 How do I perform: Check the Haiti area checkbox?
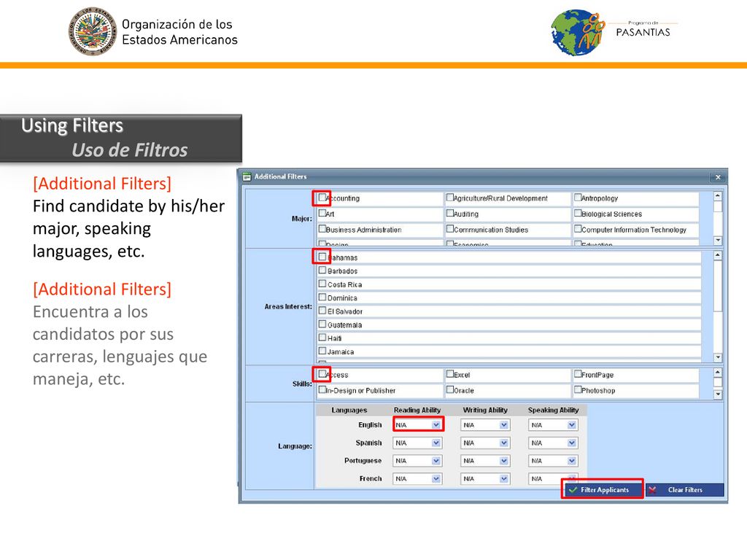pos(322,337)
